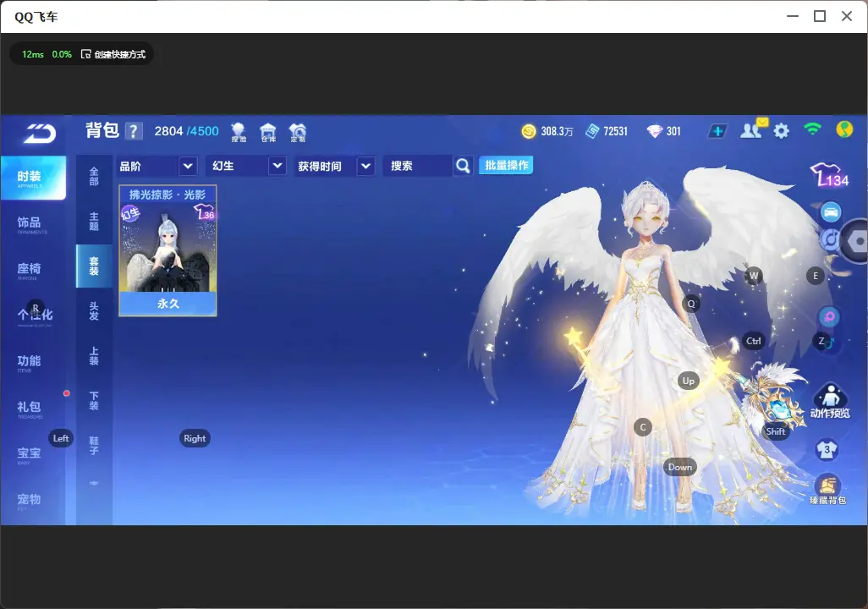Open the 仓库 warehouse icon
The image size is (868, 609).
pos(268,132)
